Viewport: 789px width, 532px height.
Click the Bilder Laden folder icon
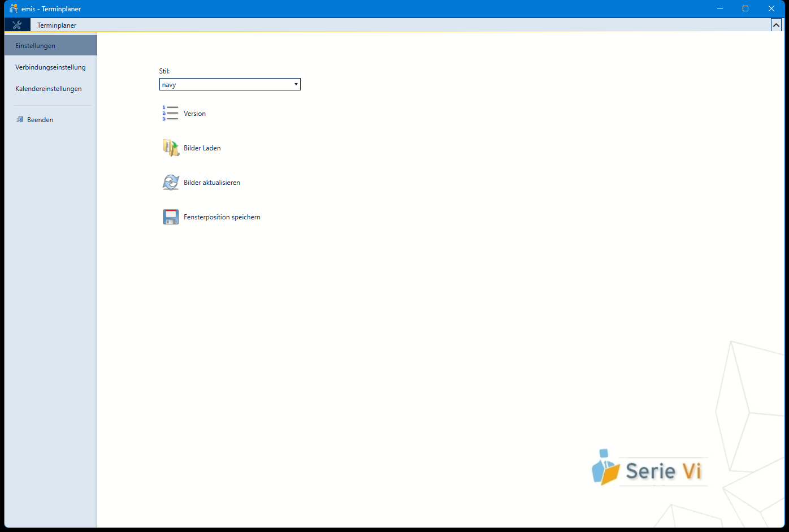[x=171, y=148]
